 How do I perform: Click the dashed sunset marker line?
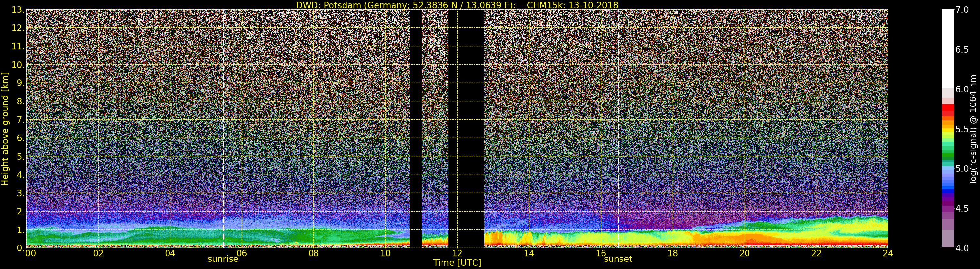(618, 114)
